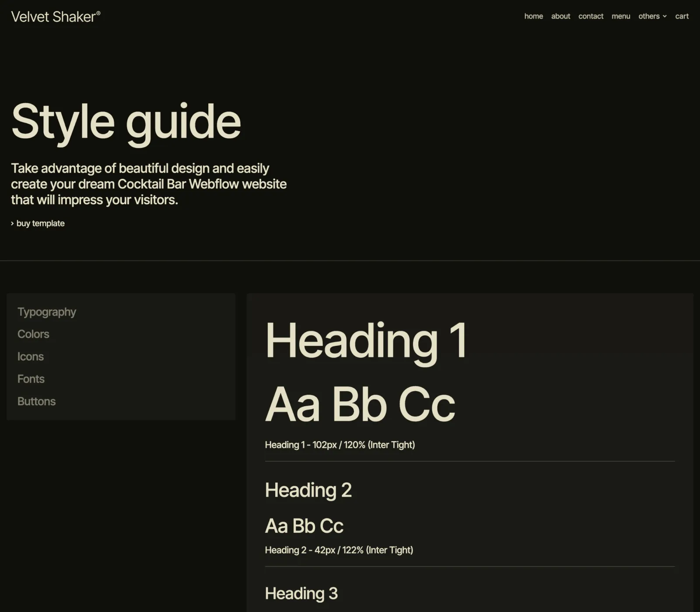
Task: Jump to Buttons section in sidebar
Action: pos(36,401)
